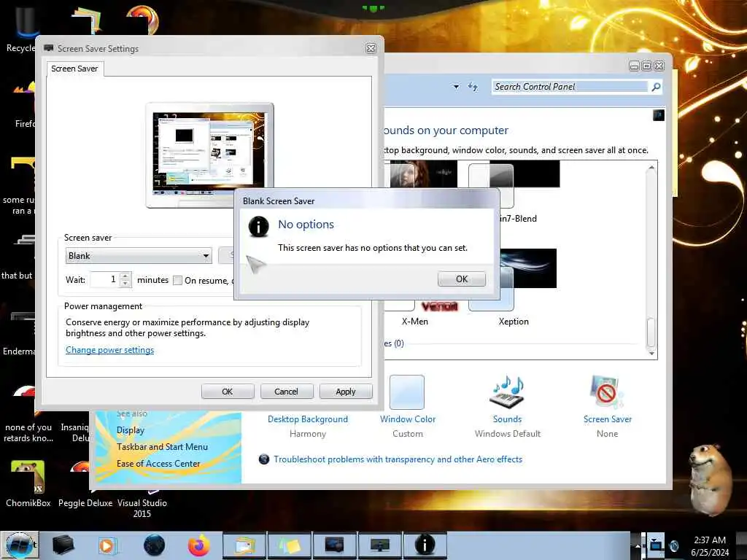Open the Screen Saver icon in Personalization
This screenshot has width=747, height=560.
(606, 392)
